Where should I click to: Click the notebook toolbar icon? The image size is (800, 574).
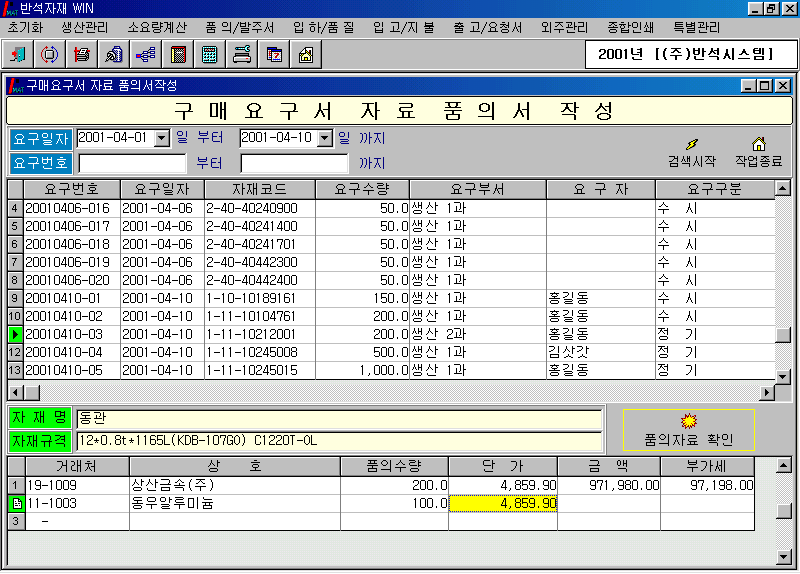coord(177,55)
